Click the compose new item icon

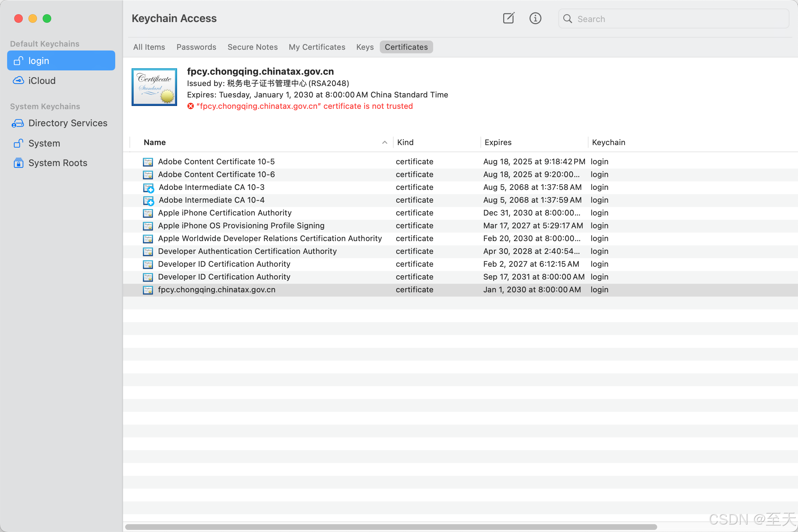[x=509, y=18]
